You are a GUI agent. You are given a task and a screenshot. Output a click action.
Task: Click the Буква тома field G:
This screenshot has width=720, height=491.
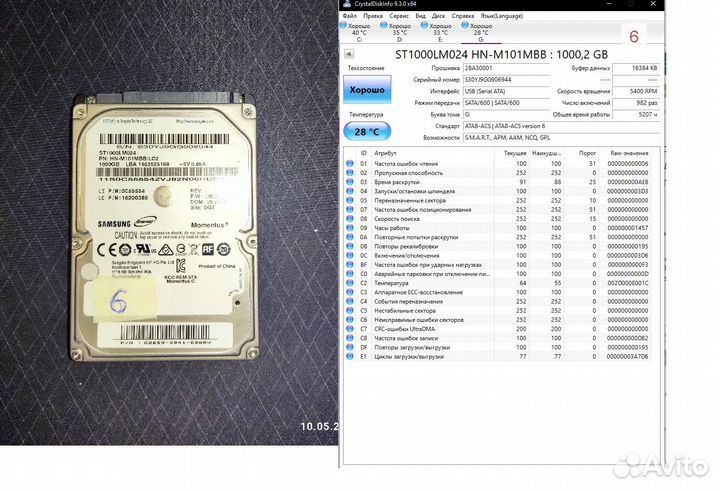tap(506, 114)
